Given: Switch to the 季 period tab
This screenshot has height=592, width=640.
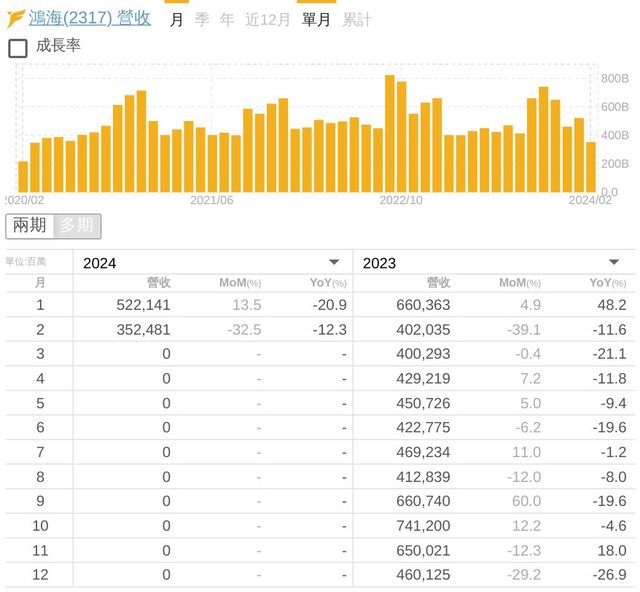Looking at the screenshot, I should (x=202, y=20).
